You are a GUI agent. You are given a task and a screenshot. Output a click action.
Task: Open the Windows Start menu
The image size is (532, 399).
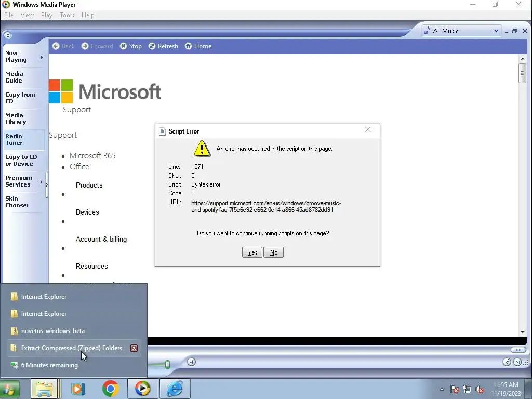(9, 389)
